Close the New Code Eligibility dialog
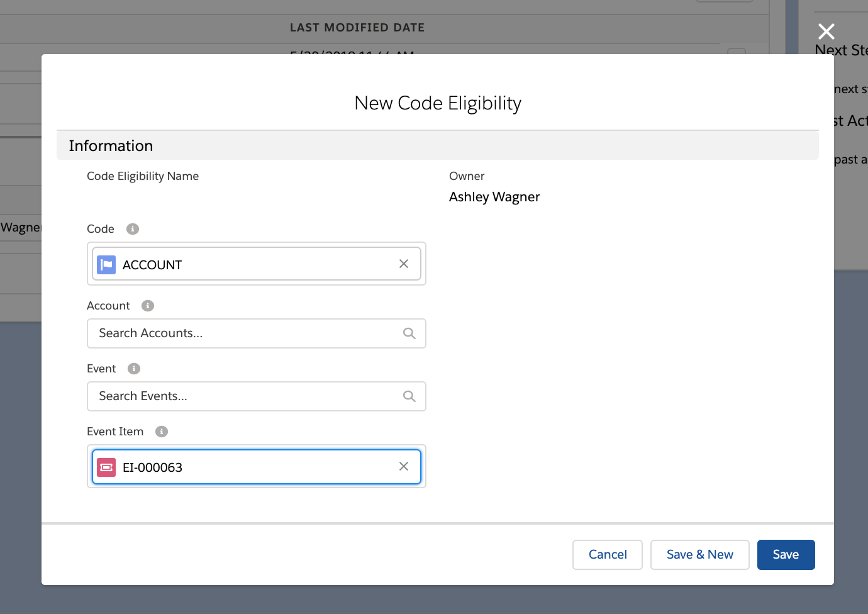868x614 pixels. (826, 31)
